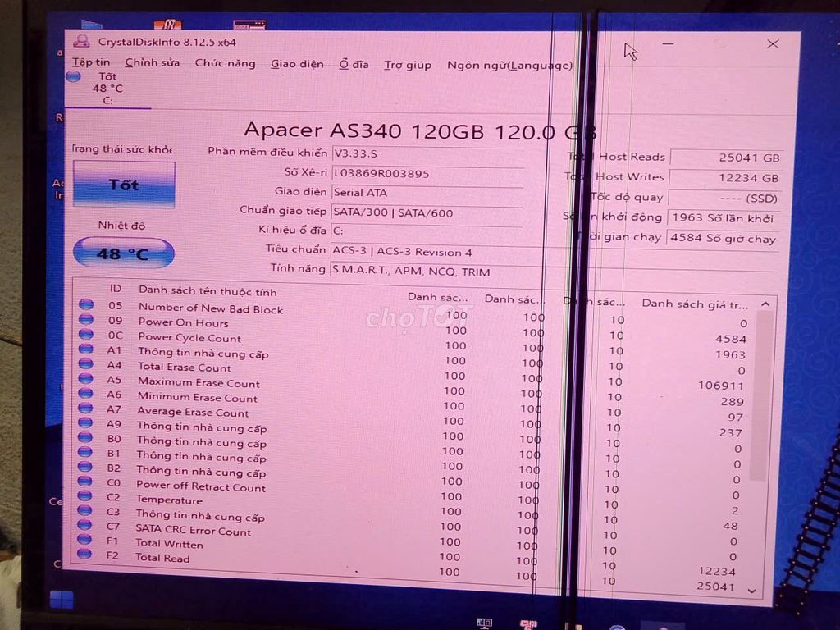Click status icon for the A9 row

coord(85,422)
